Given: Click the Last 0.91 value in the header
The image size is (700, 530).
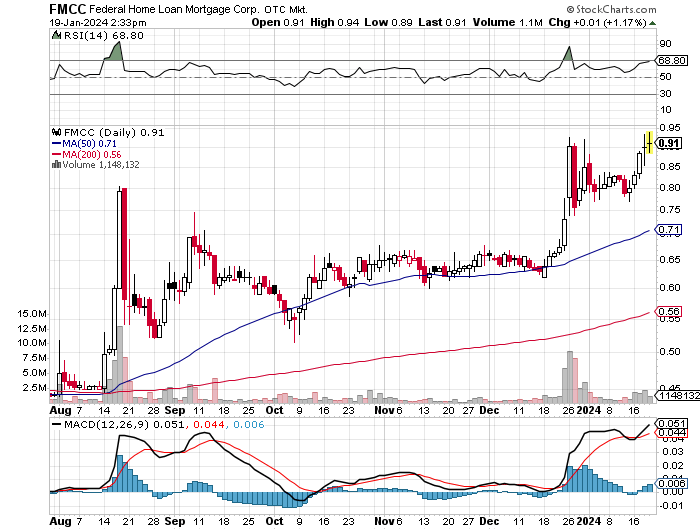Looking at the screenshot, I should point(442,22).
